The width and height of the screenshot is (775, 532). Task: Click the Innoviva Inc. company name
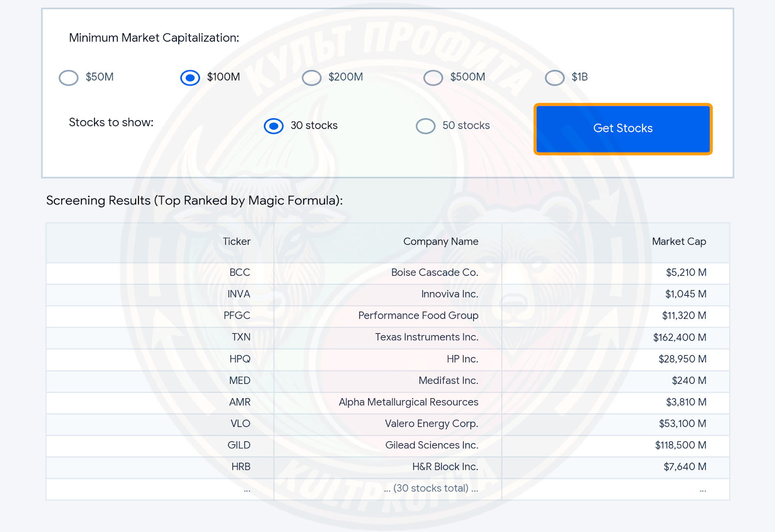tap(449, 294)
